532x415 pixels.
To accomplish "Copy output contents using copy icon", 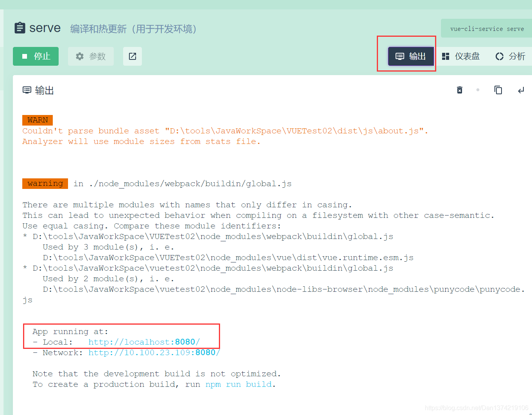I will tap(498, 90).
